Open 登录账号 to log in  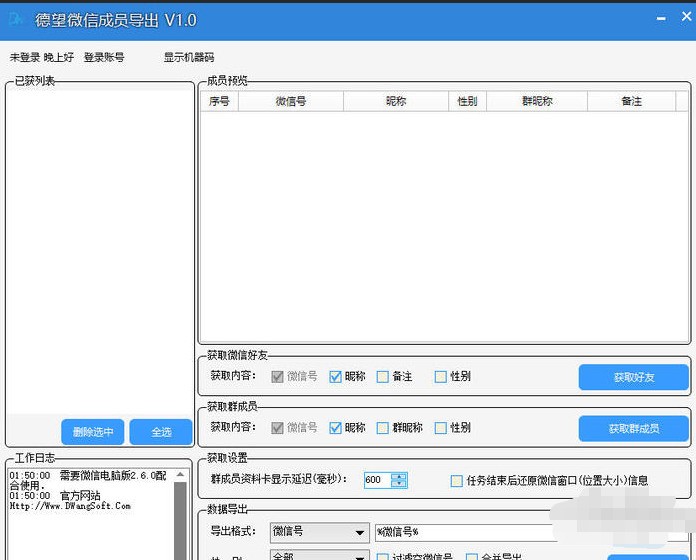tap(104, 57)
